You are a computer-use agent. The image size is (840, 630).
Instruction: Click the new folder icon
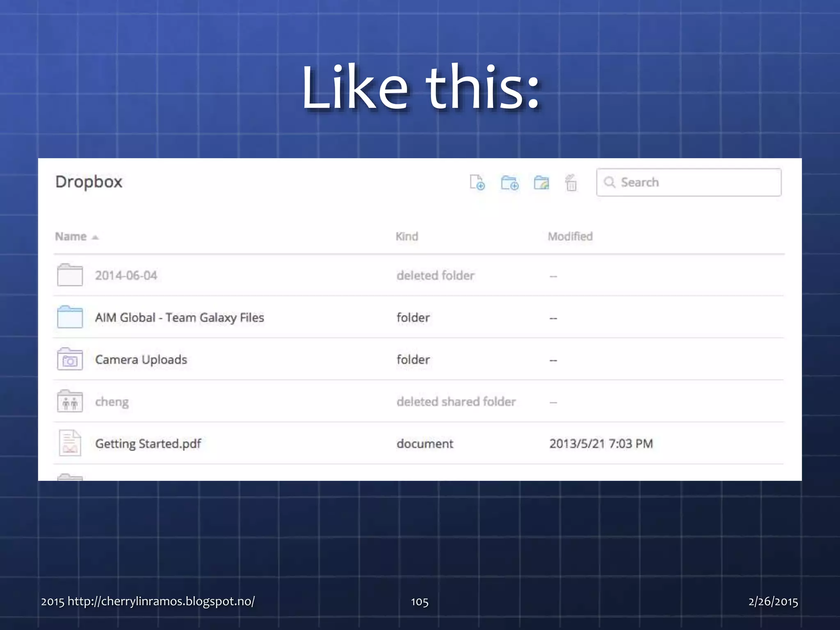coord(509,183)
